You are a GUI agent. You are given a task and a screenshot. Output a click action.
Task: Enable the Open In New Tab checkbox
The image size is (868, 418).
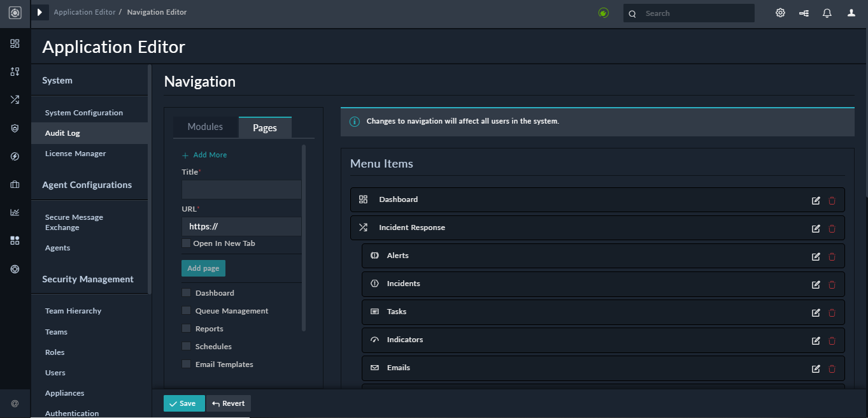pos(186,243)
